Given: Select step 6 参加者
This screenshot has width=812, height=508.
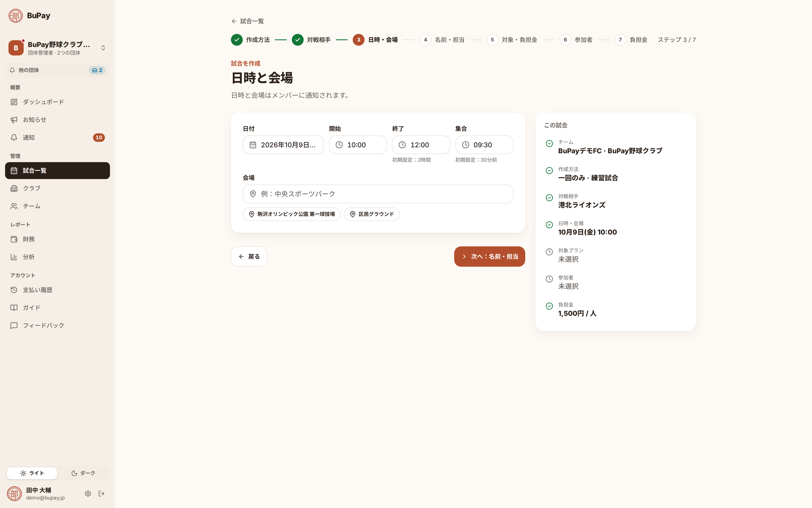Looking at the screenshot, I should 576,40.
